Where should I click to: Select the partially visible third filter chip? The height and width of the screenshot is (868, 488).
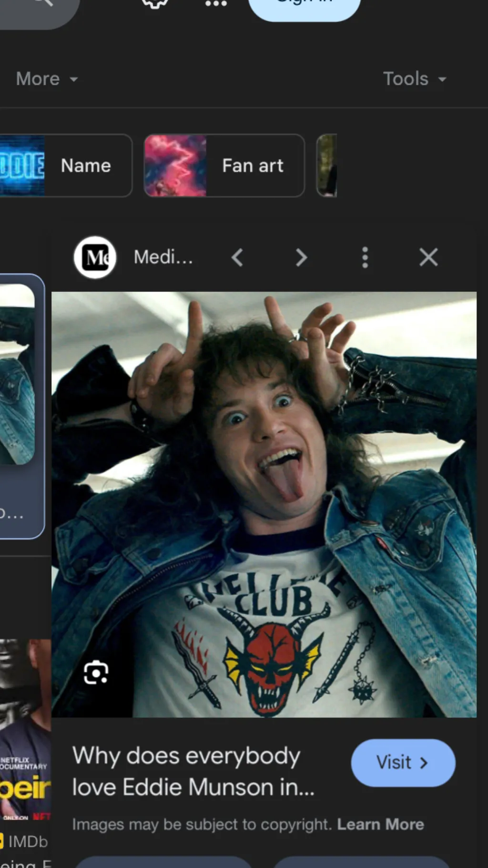pyautogui.click(x=327, y=166)
